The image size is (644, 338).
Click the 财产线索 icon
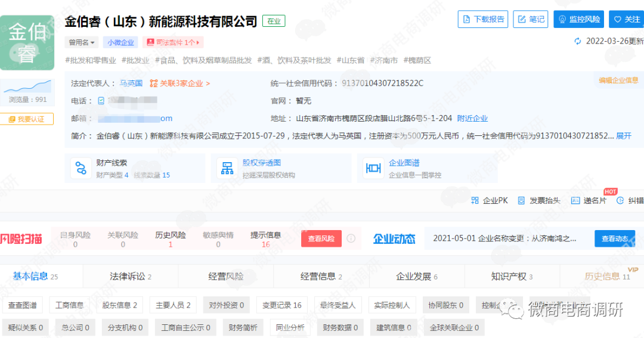coord(80,168)
